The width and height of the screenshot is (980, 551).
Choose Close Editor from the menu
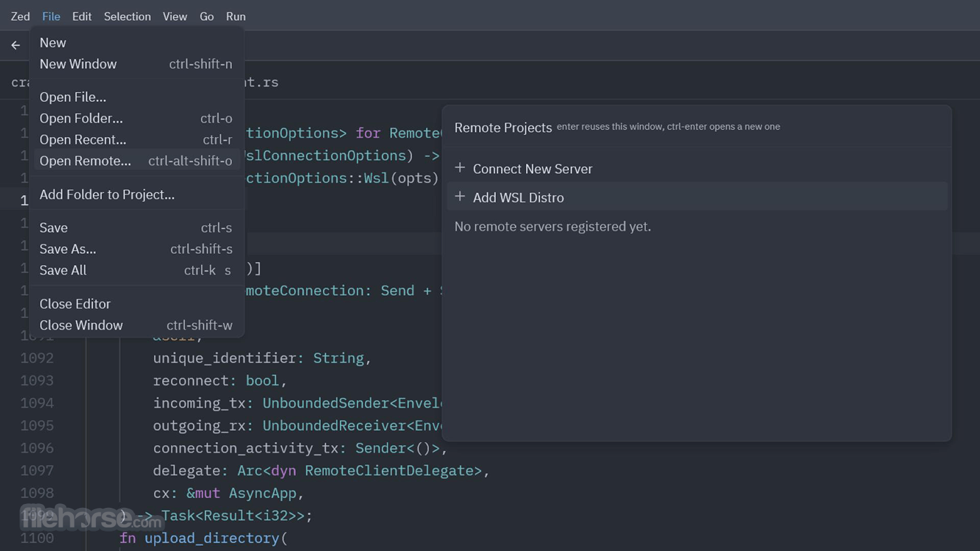pyautogui.click(x=136, y=304)
